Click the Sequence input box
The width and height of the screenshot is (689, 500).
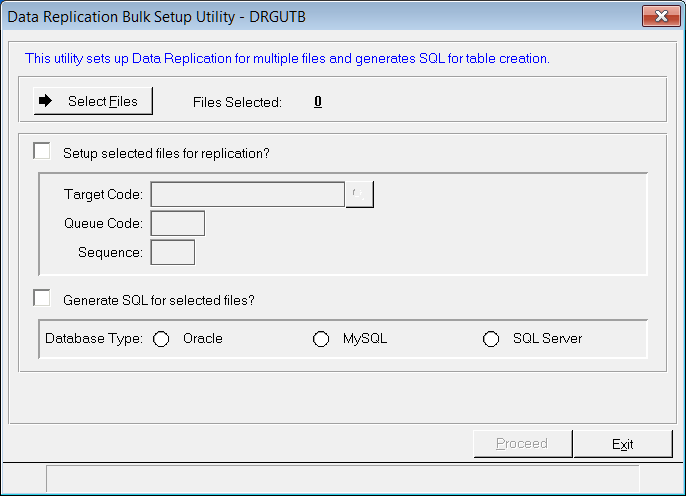click(x=173, y=252)
